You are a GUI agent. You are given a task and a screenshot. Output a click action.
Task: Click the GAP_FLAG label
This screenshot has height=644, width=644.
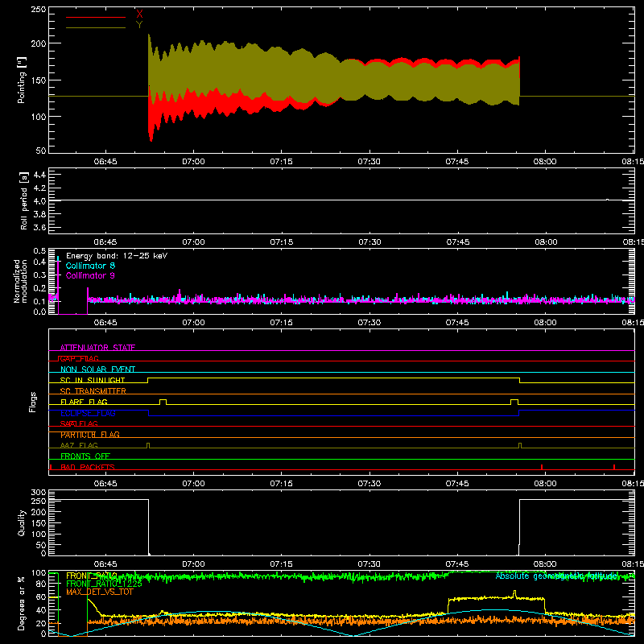79,358
